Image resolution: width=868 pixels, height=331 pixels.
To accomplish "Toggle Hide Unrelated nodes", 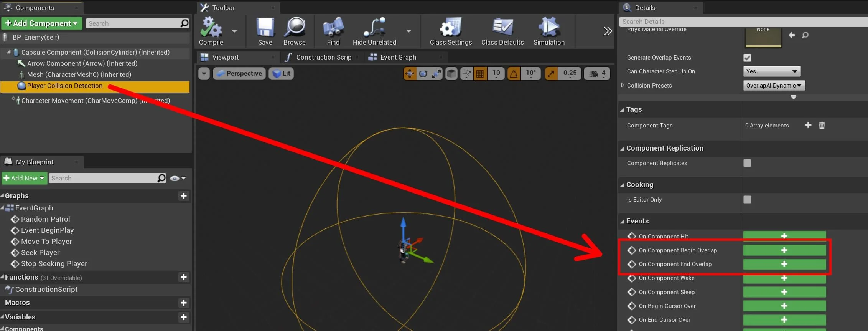I will click(374, 31).
